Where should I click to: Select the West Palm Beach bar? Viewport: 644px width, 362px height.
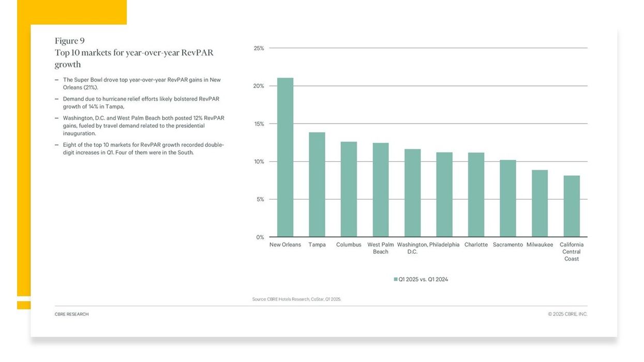pyautogui.click(x=381, y=190)
